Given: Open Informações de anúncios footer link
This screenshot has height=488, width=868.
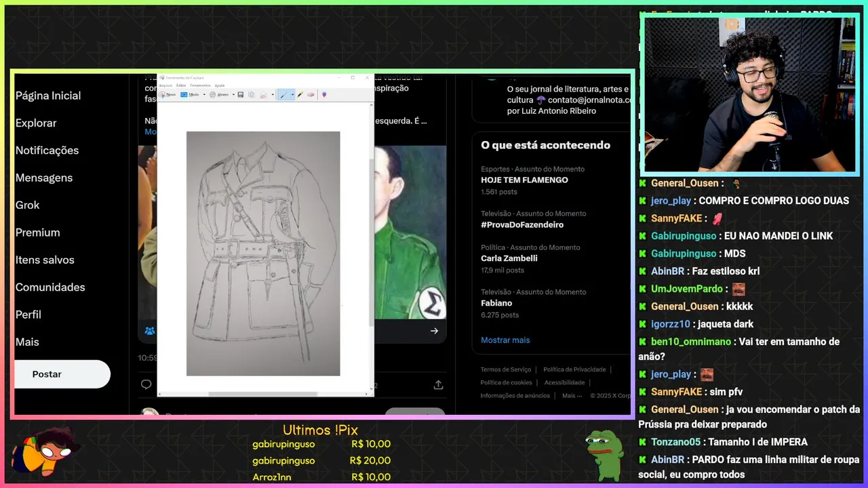Looking at the screenshot, I should click(515, 396).
